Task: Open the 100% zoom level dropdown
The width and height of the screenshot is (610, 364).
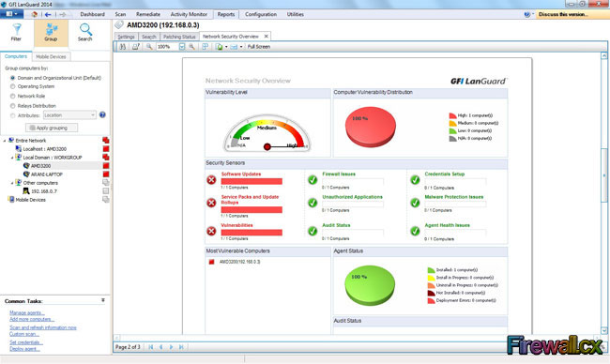Action: (x=182, y=47)
